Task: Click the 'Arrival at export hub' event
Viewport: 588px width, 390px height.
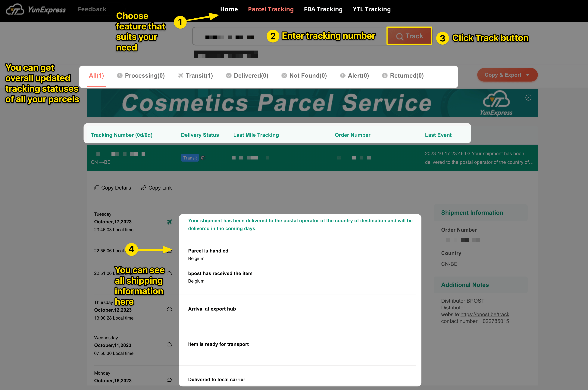Action: click(x=212, y=309)
